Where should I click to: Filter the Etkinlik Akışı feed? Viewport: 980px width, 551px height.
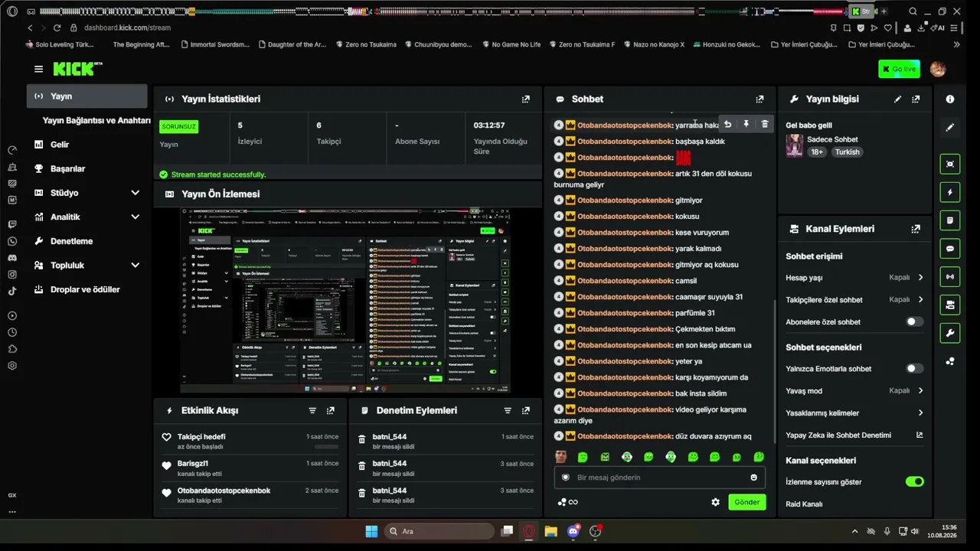tap(312, 410)
